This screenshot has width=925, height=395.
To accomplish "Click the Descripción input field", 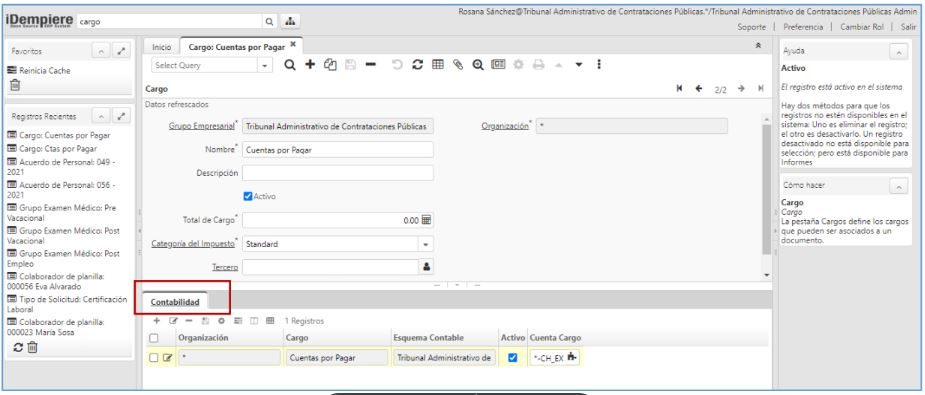I will pos(338,173).
